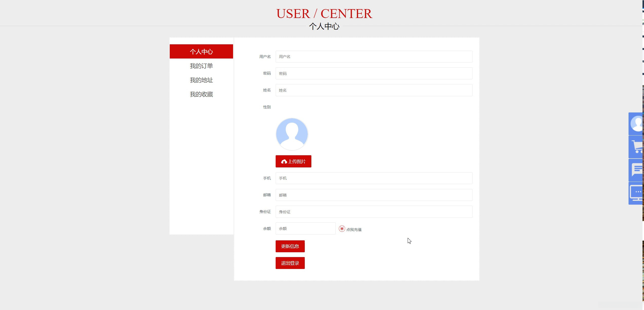The width and height of the screenshot is (644, 310).
Task: Click into the 密码 password field
Action: pyautogui.click(x=374, y=73)
